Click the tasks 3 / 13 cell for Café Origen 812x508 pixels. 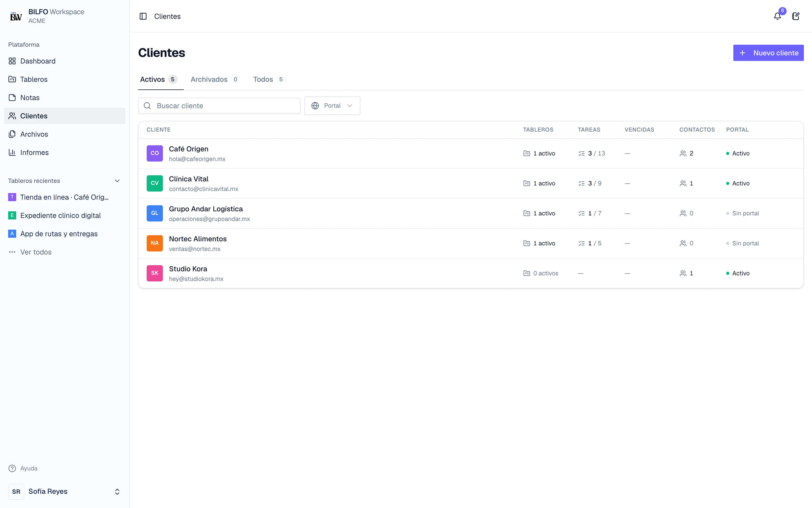click(592, 153)
